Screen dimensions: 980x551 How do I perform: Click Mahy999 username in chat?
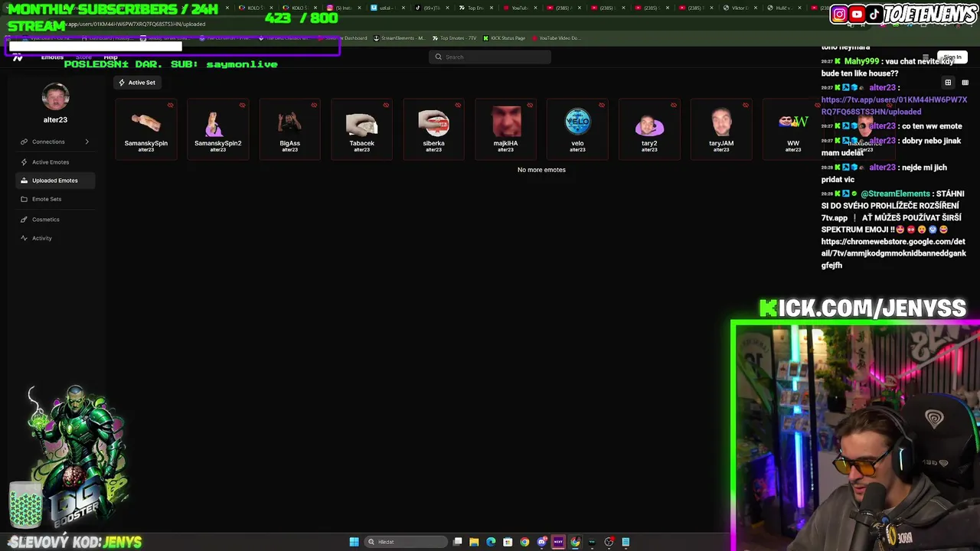click(x=862, y=61)
